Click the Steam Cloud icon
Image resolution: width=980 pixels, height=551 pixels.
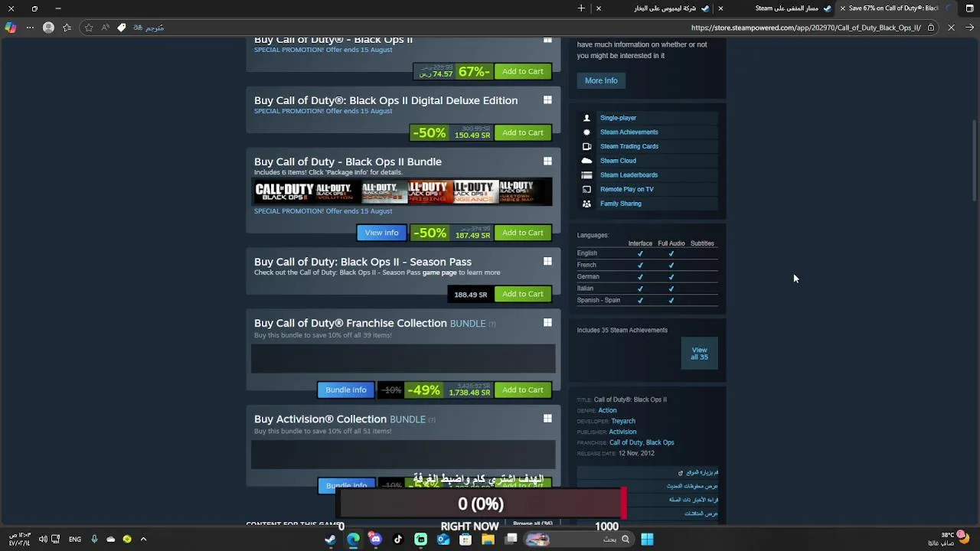(586, 161)
